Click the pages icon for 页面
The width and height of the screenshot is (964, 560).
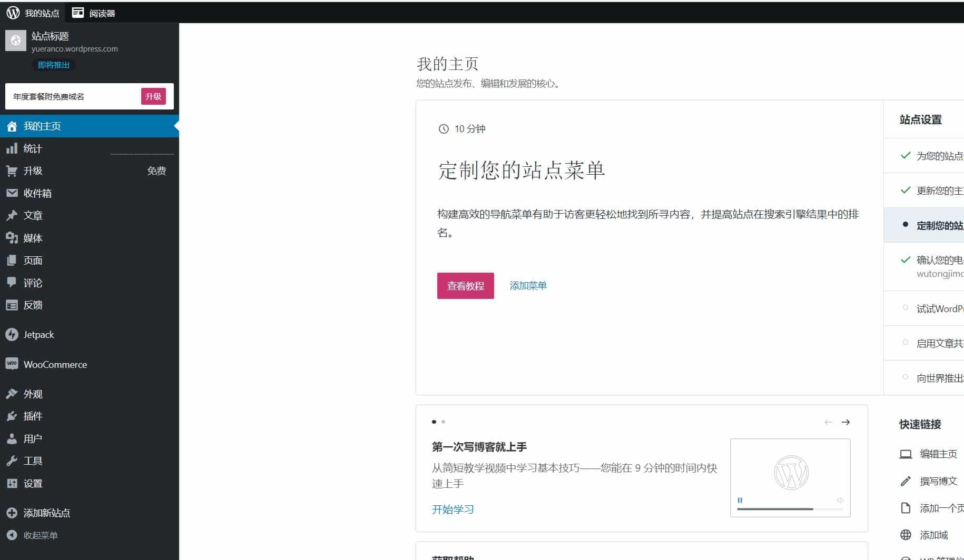(x=12, y=261)
